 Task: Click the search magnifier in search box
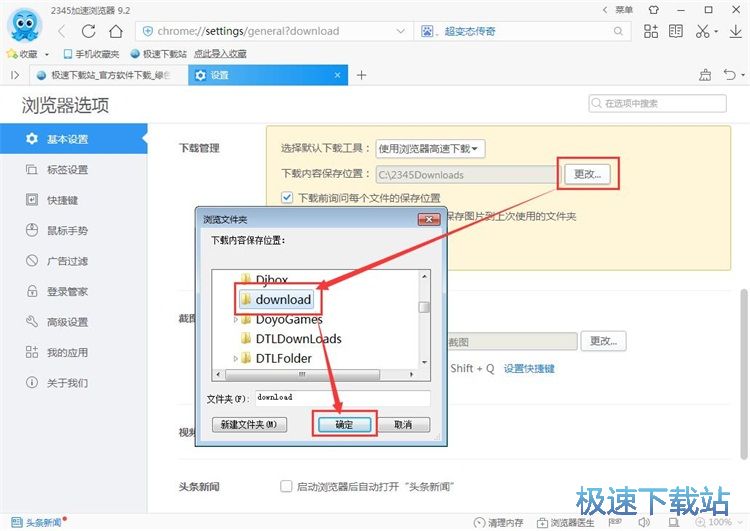coord(618,32)
